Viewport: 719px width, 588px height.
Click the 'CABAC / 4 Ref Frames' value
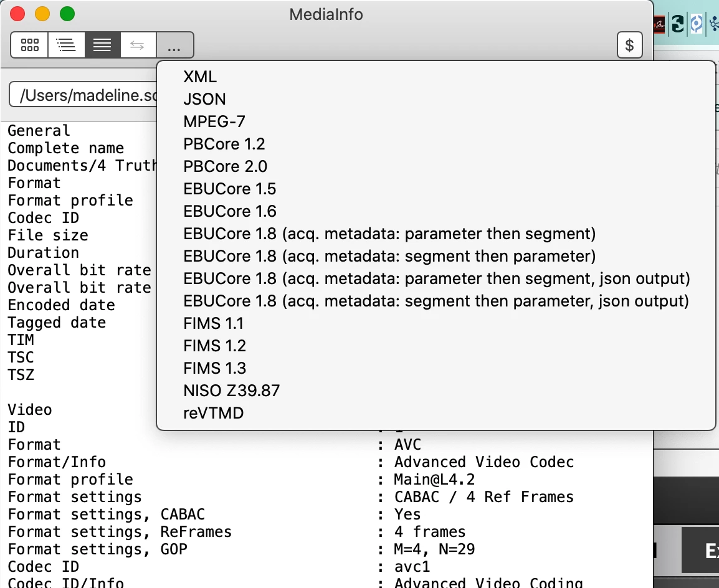[x=483, y=497]
